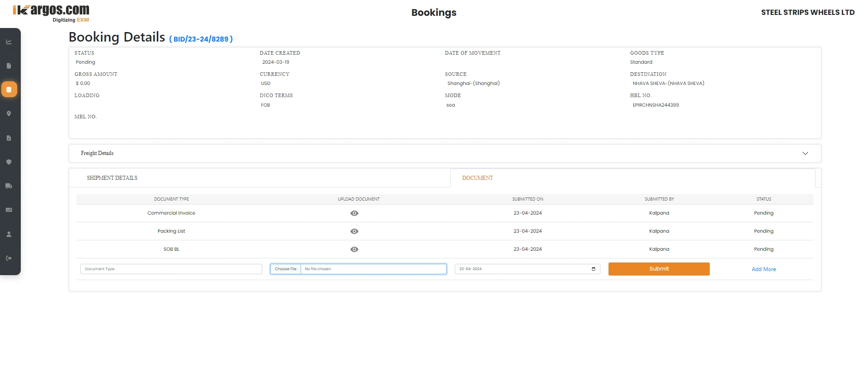Viewport: 868px width, 370px height.
Task: Click the logout icon in sidebar
Action: click(x=9, y=258)
